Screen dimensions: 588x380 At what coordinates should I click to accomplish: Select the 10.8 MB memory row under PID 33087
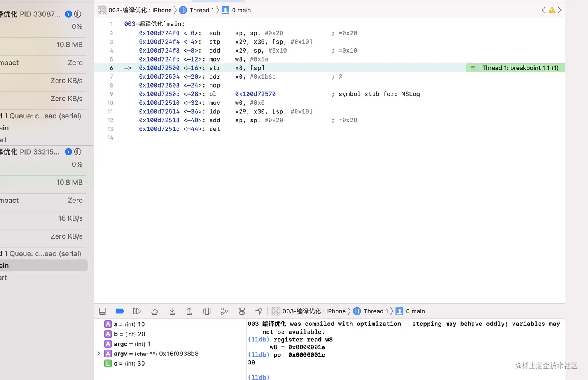click(x=43, y=45)
